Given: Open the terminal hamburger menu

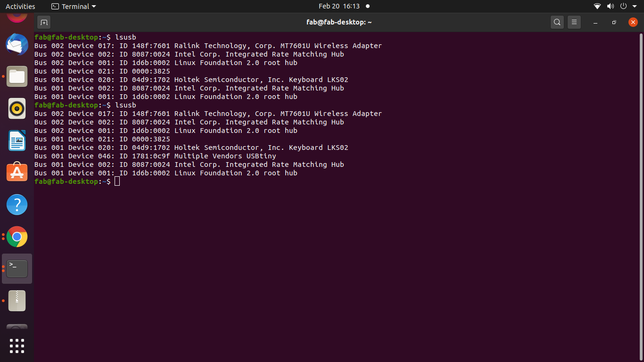Looking at the screenshot, I should coord(574,22).
